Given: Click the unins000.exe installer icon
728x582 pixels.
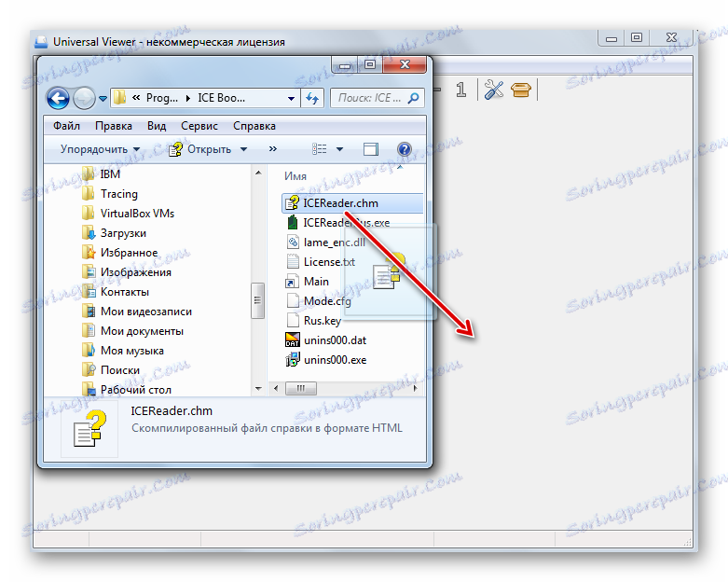Looking at the screenshot, I should [293, 359].
